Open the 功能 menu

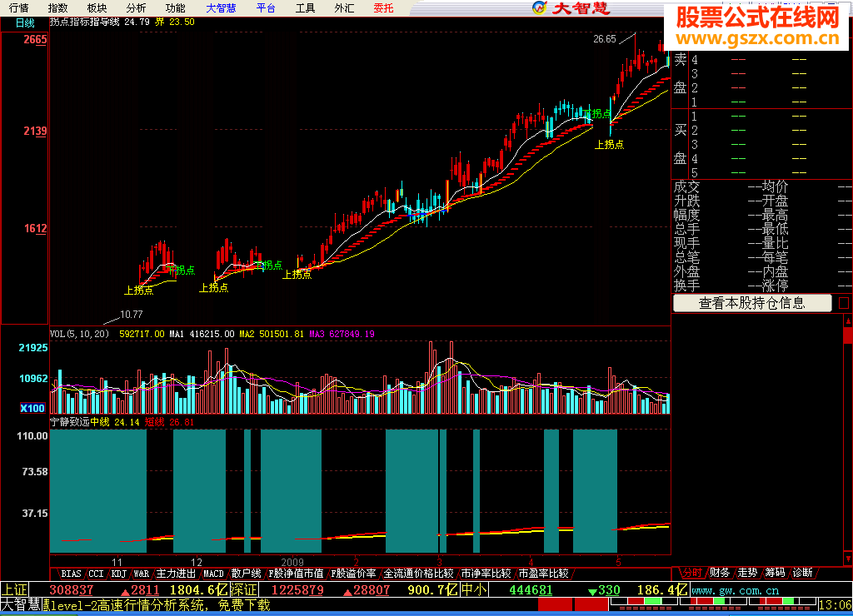[175, 8]
